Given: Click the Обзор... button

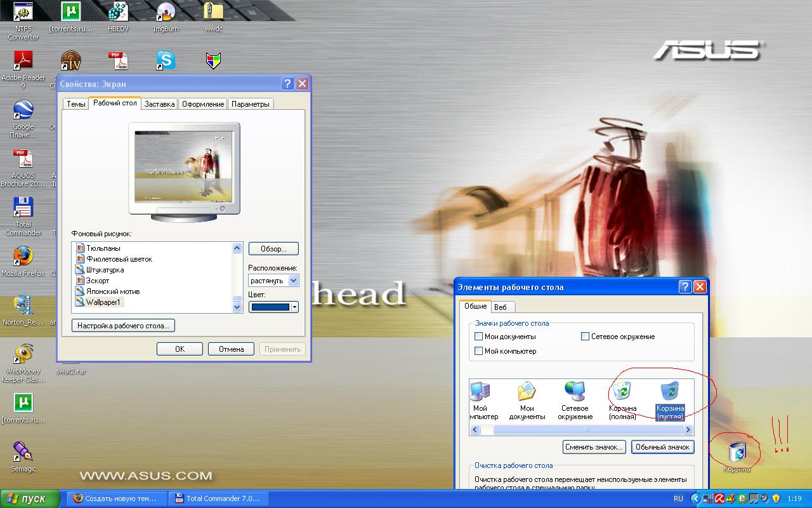Looking at the screenshot, I should (x=273, y=249).
